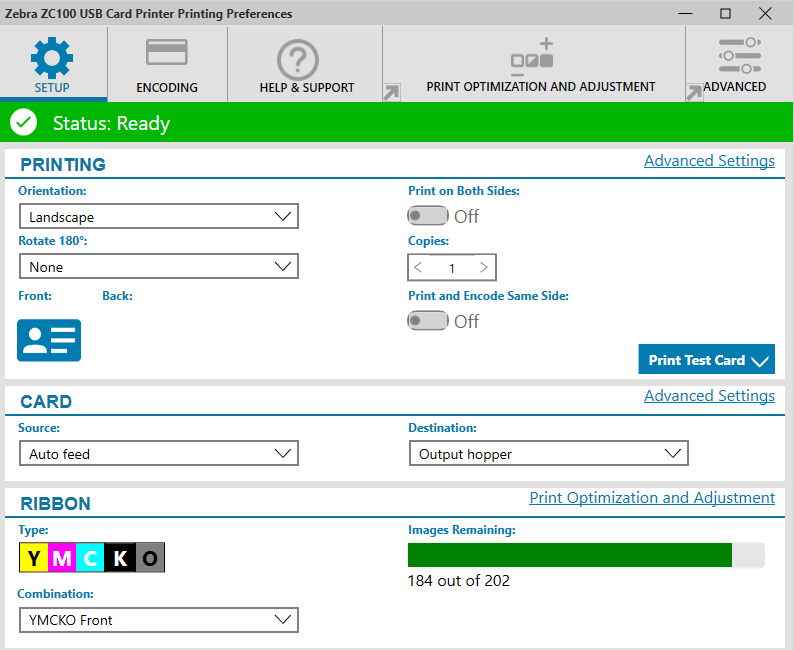Click the Advanced sliders icon

tap(739, 55)
